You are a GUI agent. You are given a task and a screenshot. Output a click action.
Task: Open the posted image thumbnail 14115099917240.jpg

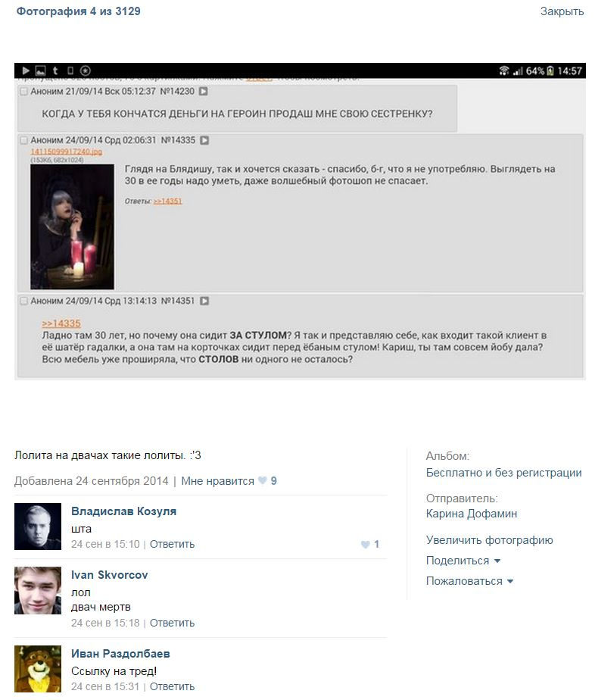pos(72,227)
